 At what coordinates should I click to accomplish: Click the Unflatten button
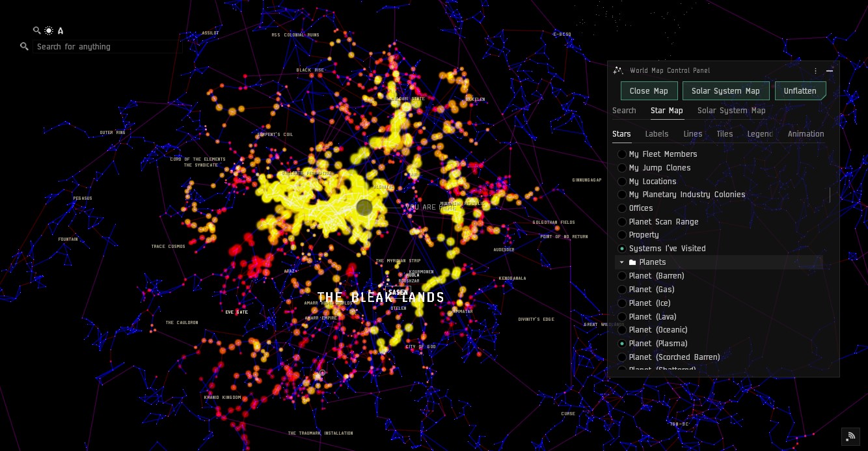pos(800,91)
